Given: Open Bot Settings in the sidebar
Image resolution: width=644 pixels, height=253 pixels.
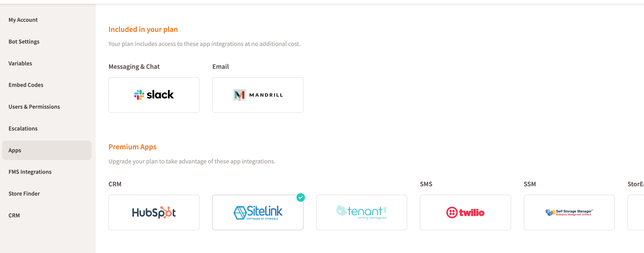Looking at the screenshot, I should [x=24, y=42].
